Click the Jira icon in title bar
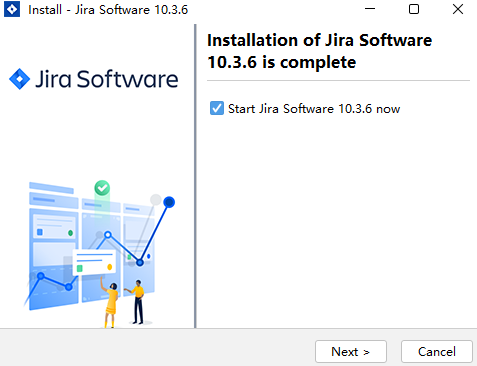 pos(12,9)
